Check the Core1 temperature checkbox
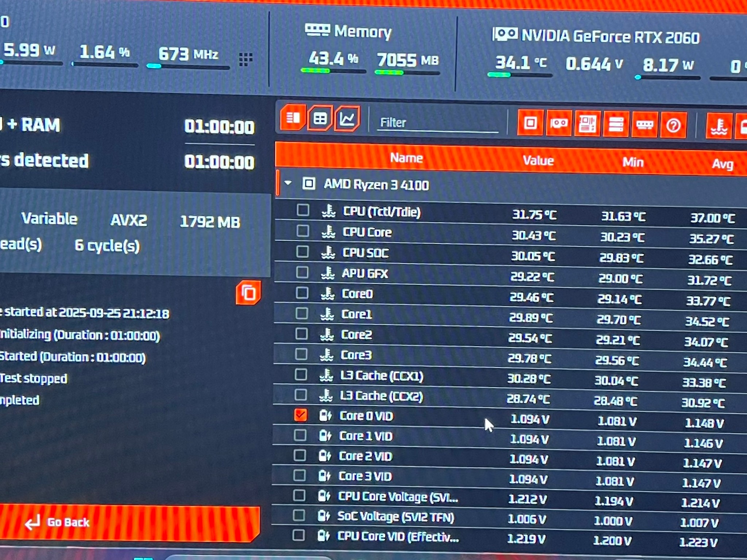This screenshot has height=560, width=747. [x=301, y=313]
